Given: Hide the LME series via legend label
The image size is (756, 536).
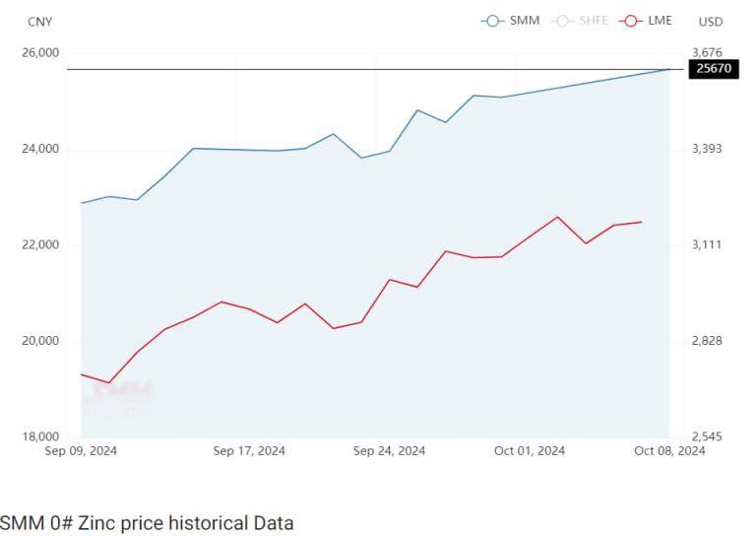Looking at the screenshot, I should (x=660, y=21).
